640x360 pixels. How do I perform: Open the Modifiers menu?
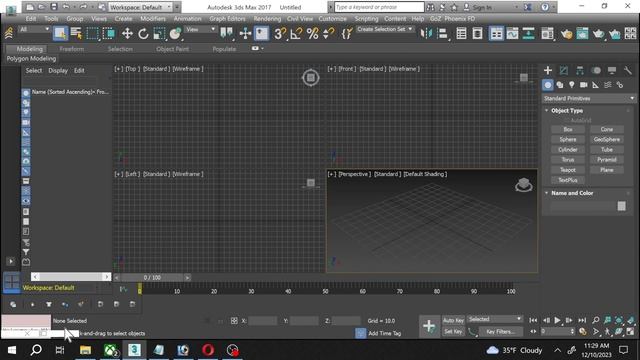(x=153, y=19)
